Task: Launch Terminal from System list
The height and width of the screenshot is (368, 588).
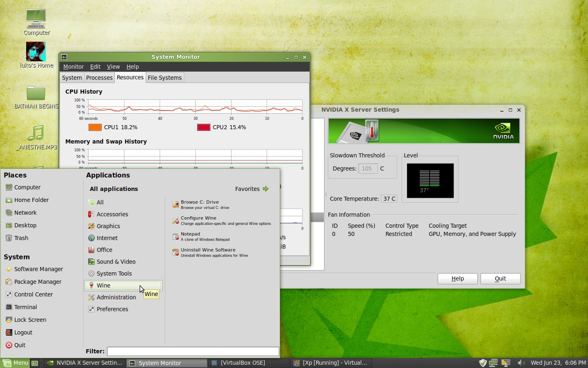Action: 21,307
